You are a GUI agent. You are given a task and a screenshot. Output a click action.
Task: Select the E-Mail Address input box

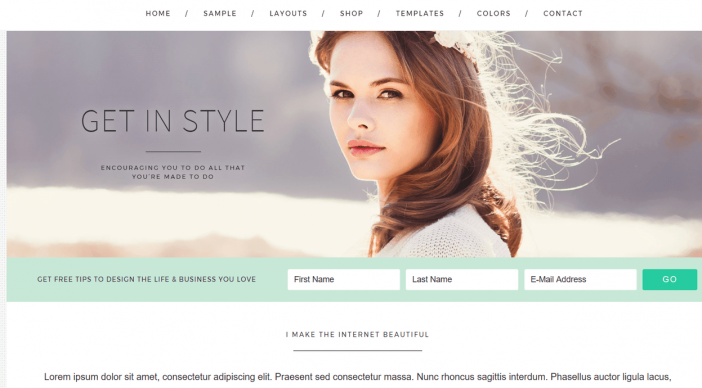pos(580,279)
